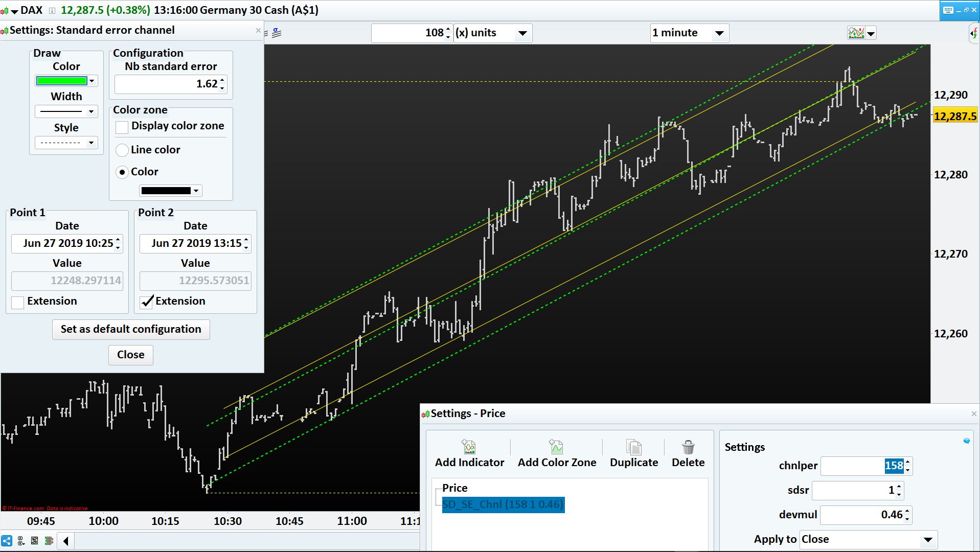Screen dimensions: 980x552
Task: Click the Standard error channel window icon
Action: click(5, 31)
